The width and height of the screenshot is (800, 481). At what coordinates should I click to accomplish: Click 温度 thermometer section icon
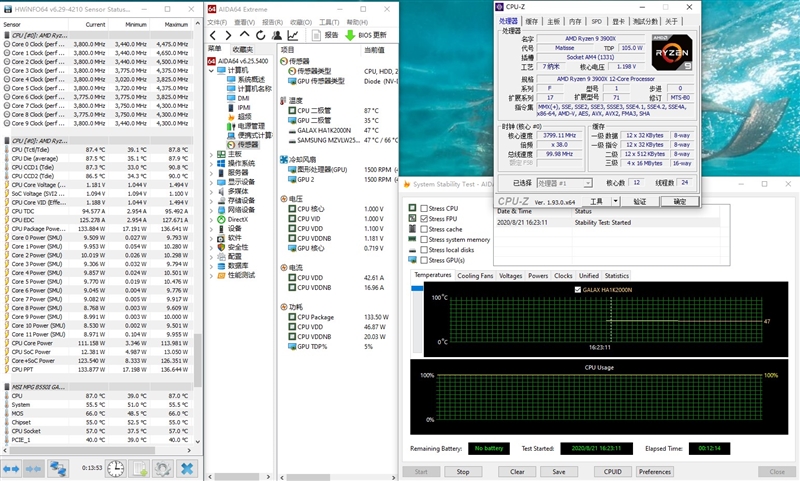coord(284,100)
